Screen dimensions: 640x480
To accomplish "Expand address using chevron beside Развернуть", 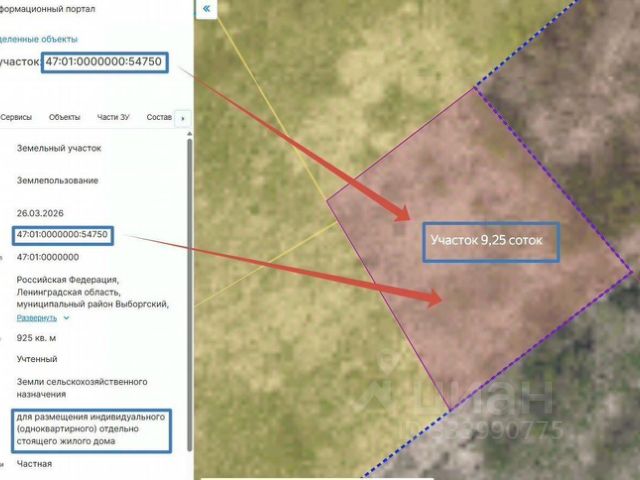I will point(66,318).
